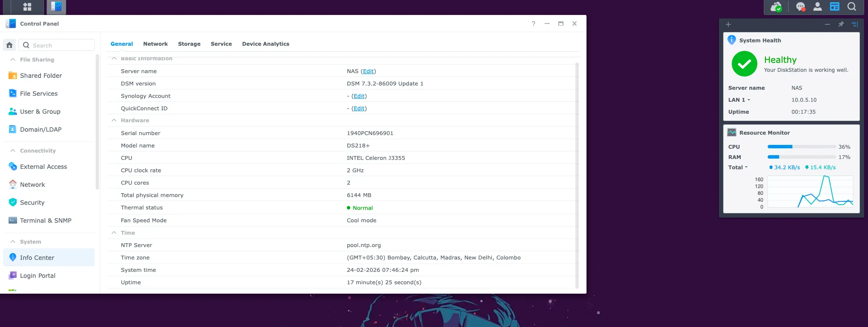Collapse the Hardware information section
This screenshot has width=868, height=327.
[x=114, y=121]
